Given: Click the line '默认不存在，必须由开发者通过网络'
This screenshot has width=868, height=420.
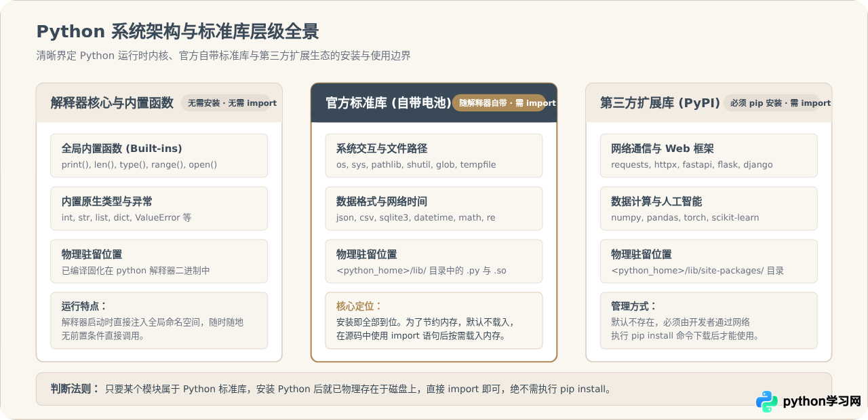Looking at the screenshot, I should 680,322.
